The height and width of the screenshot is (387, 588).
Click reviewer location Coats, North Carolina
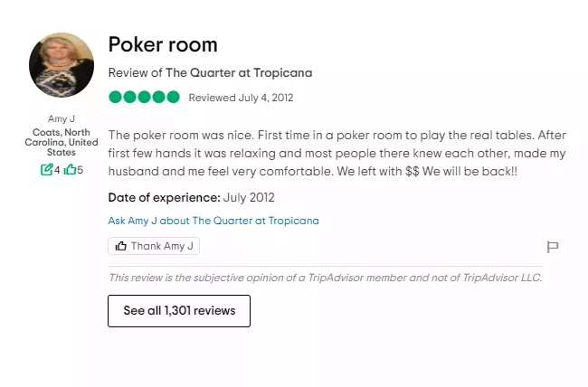(62, 142)
